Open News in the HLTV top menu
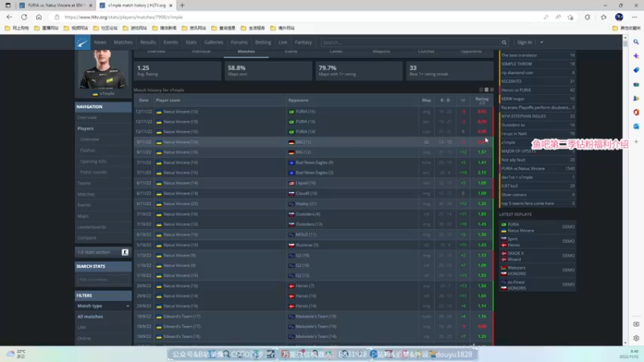The height and width of the screenshot is (362, 644). pos(100,43)
